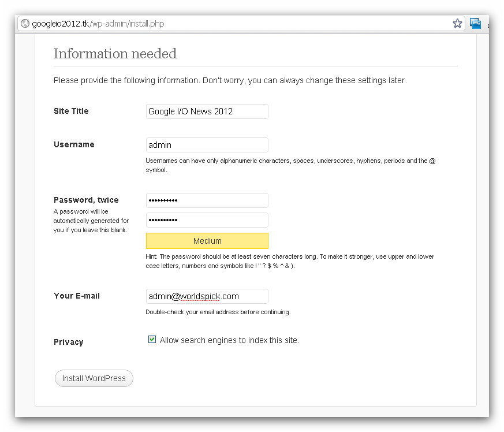
Task: Click the second password confirmation field
Action: 207,220
